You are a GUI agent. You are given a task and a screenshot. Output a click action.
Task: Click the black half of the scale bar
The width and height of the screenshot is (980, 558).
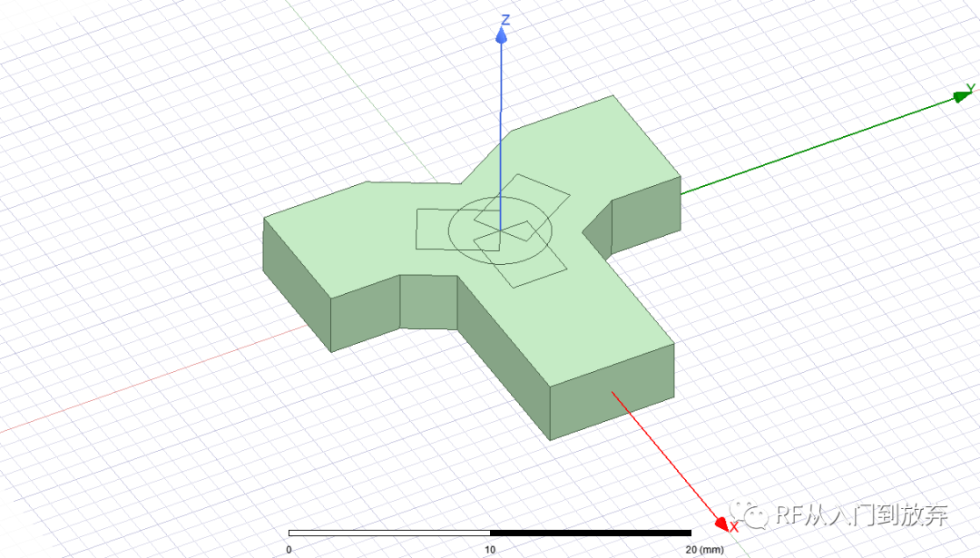pos(591,533)
